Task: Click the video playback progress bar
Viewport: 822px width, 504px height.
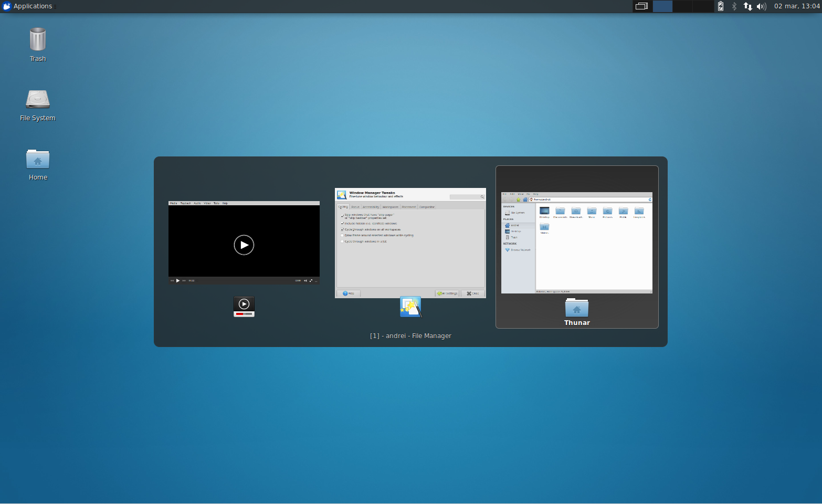Action: point(244,280)
